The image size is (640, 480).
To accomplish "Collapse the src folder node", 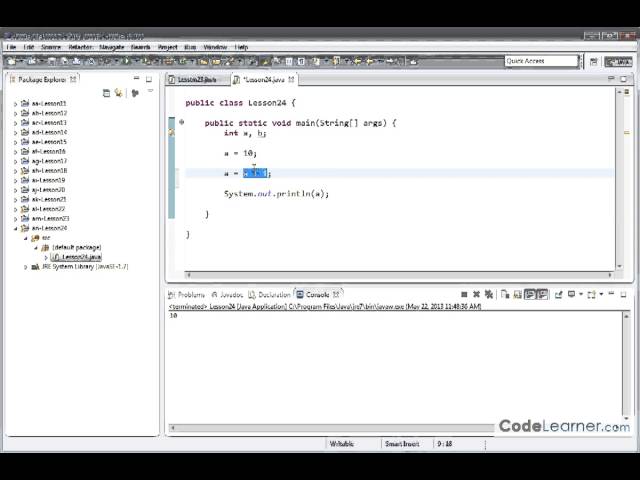I will pyautogui.click(x=26, y=238).
